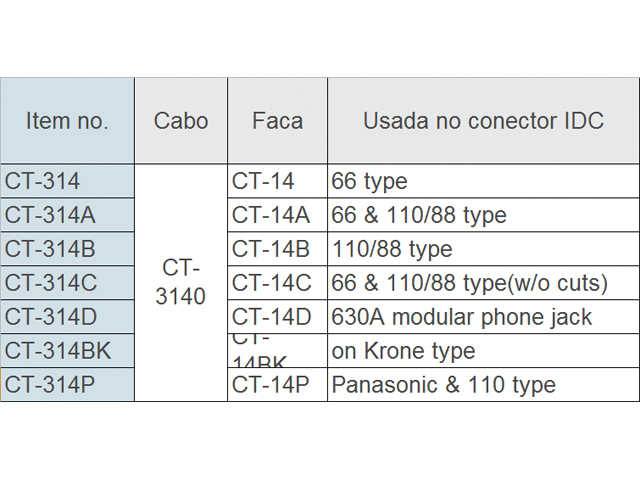Click the "Faca" column header
This screenshot has height=480, width=640.
tap(277, 121)
